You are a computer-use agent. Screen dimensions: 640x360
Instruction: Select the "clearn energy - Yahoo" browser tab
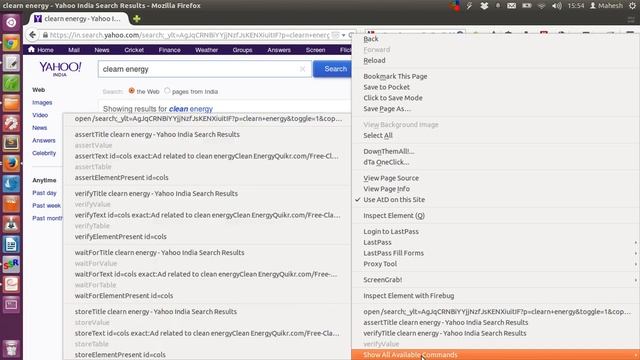click(x=78, y=19)
